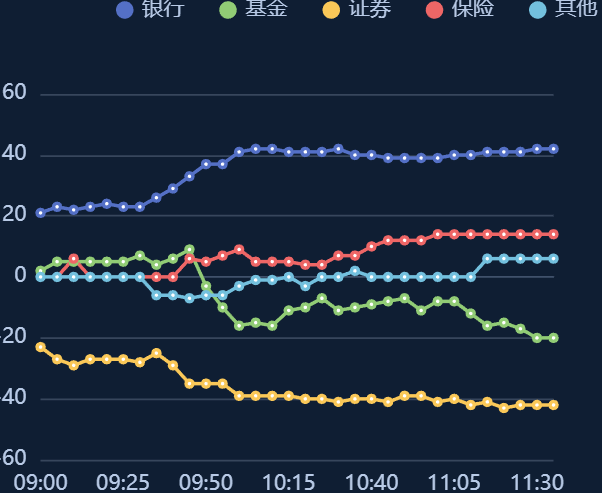Click the yellow 证券 legend circle icon
This screenshot has width=602, height=493.
(x=331, y=10)
